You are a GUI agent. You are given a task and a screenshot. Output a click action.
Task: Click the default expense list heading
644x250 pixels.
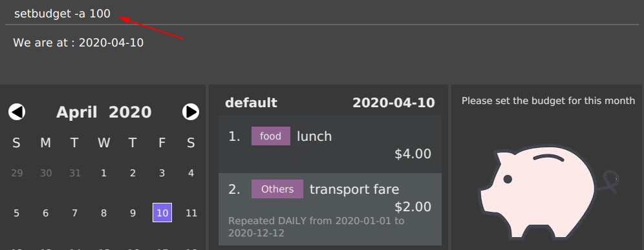point(251,103)
